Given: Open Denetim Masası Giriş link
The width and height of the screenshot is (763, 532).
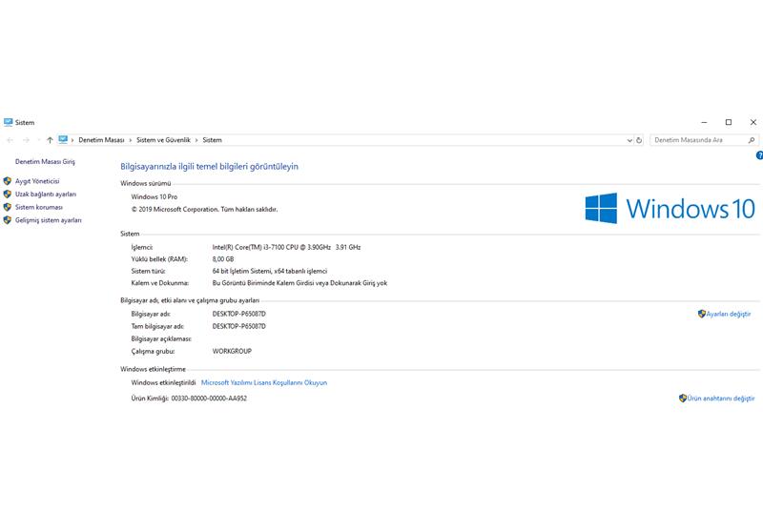Looking at the screenshot, I should tap(45, 161).
